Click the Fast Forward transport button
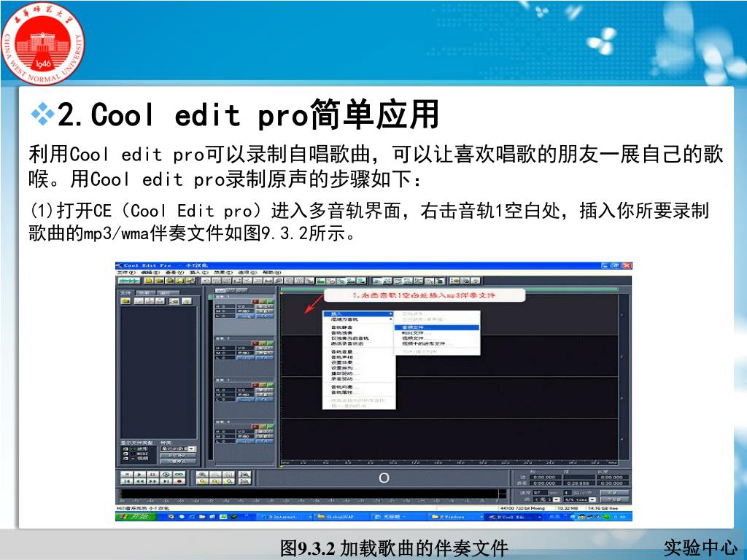The image size is (747, 560). coord(152,481)
